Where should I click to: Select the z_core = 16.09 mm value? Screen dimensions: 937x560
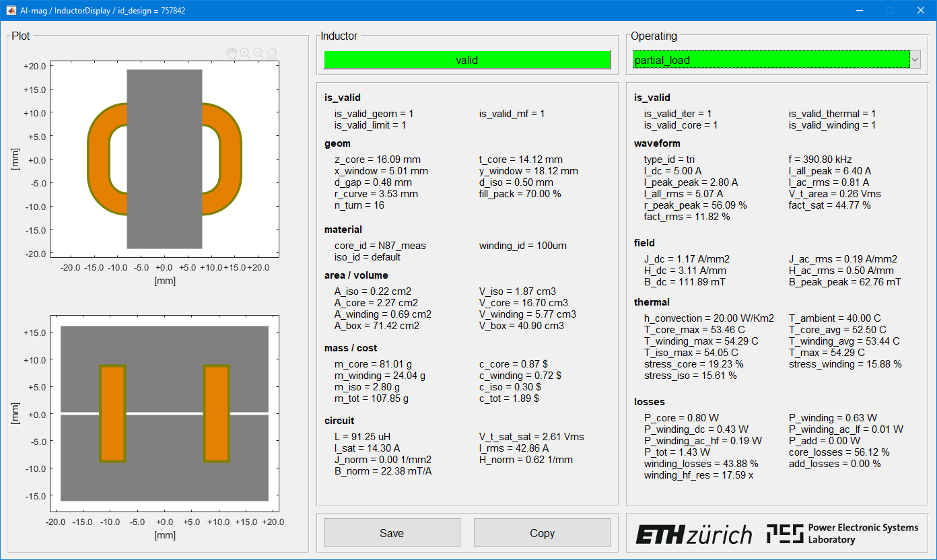[378, 160]
